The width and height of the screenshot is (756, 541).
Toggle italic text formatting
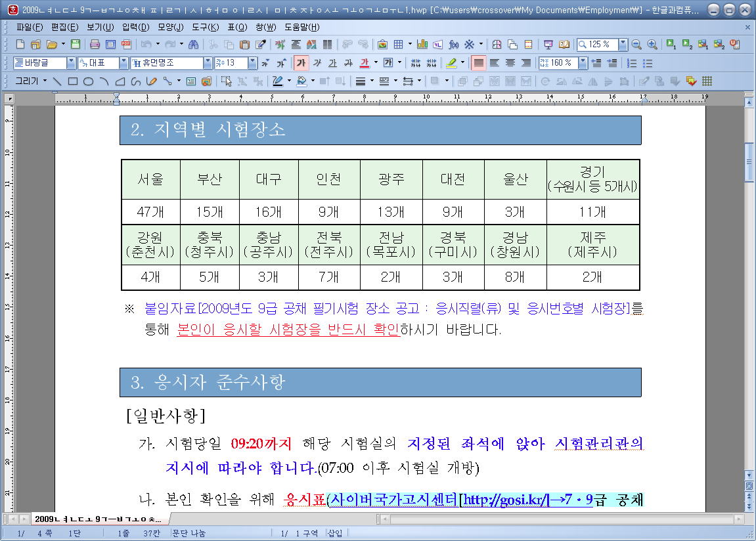pos(317,63)
